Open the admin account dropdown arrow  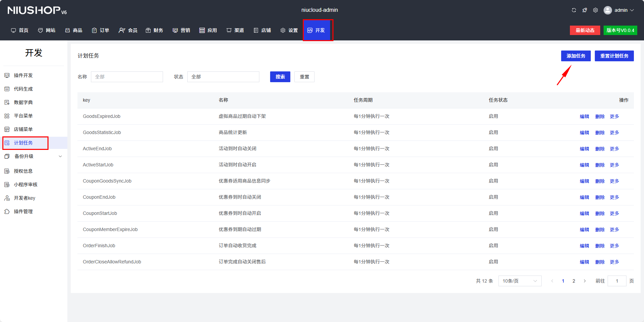pos(632,10)
